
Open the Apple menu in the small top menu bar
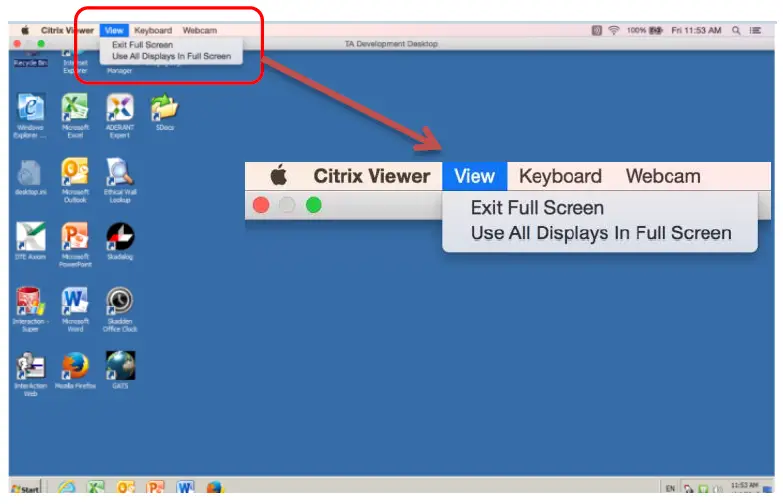point(25,30)
